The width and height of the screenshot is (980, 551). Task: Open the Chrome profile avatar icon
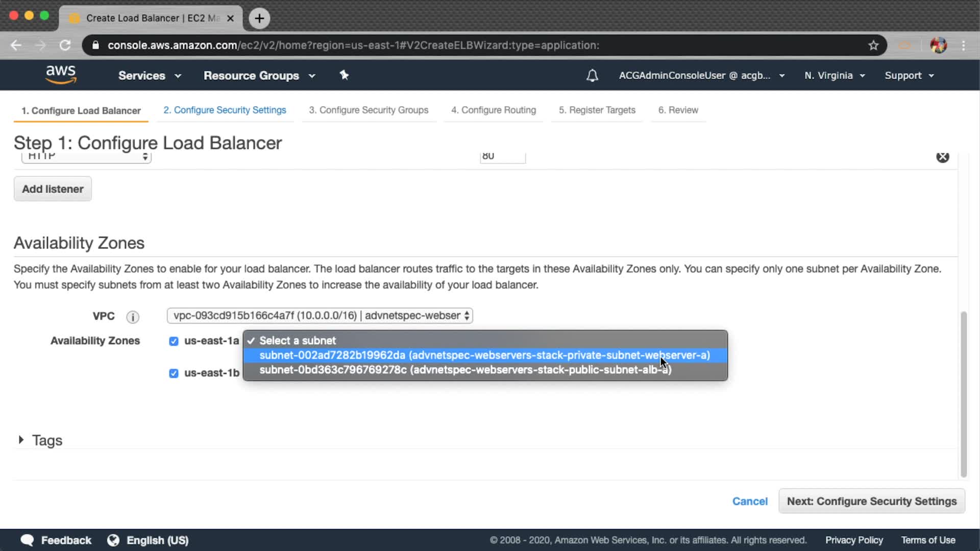(938, 45)
